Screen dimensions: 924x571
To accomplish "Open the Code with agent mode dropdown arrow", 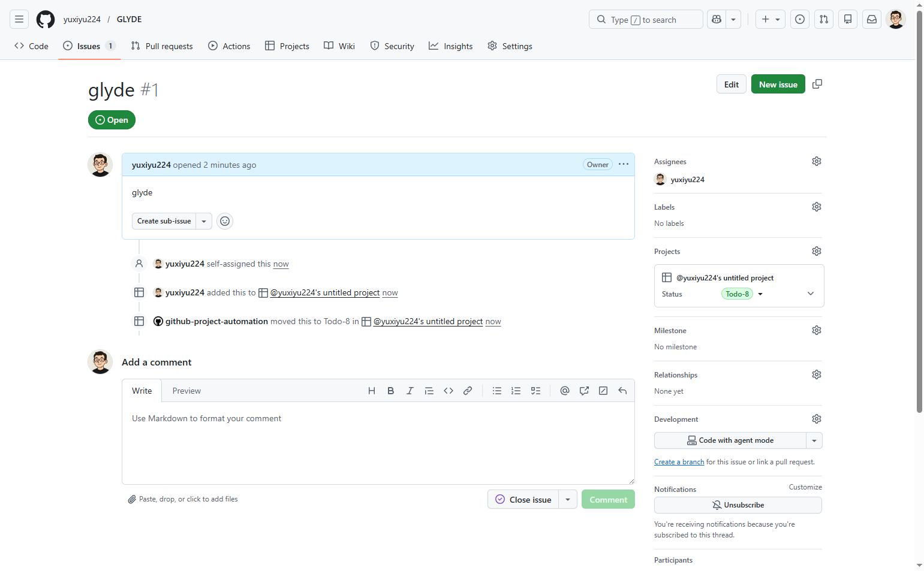I will [814, 440].
